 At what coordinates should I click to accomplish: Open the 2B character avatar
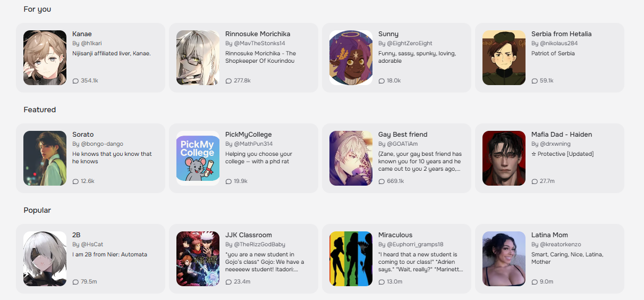pos(45,259)
